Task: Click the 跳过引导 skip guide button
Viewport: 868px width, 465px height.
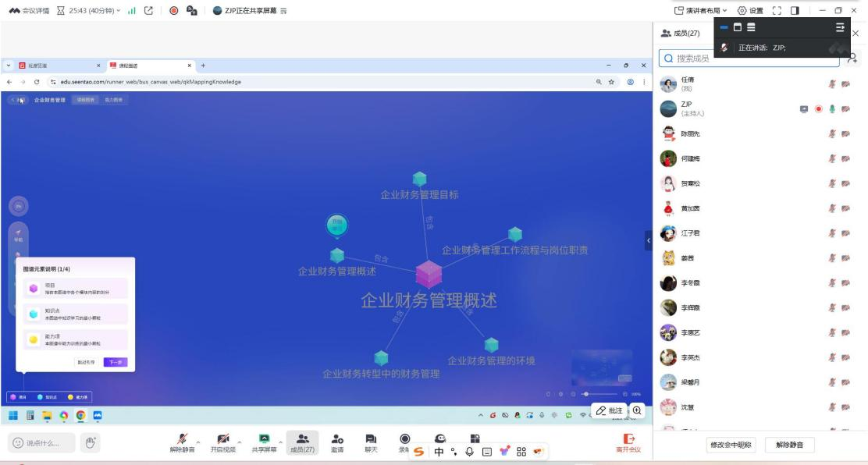Action: point(86,362)
